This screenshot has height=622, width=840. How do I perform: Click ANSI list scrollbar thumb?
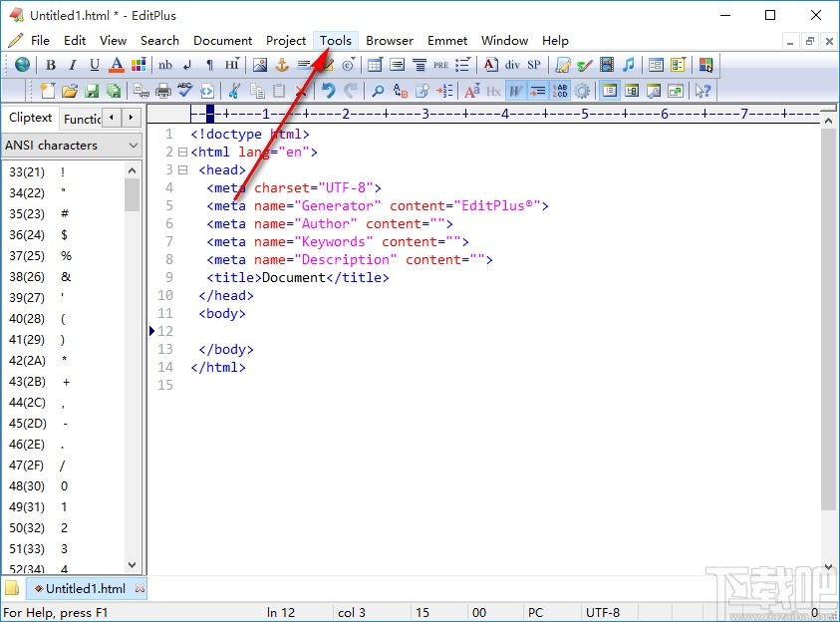point(132,195)
